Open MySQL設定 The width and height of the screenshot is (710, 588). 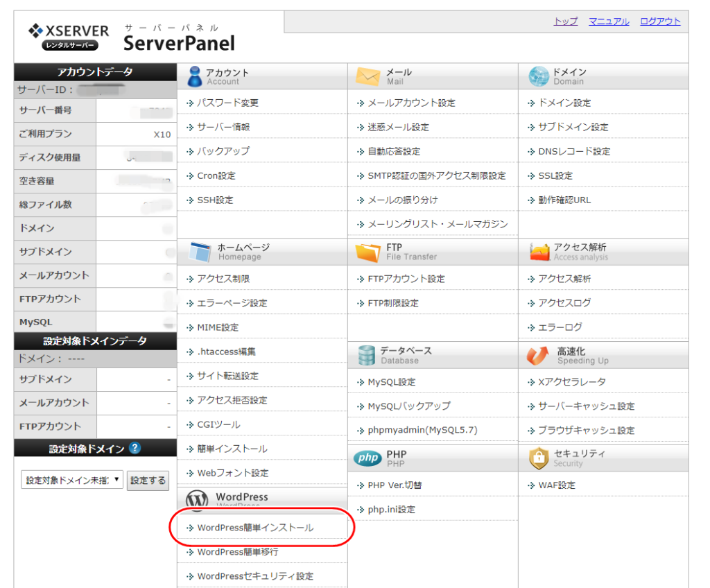click(x=391, y=382)
